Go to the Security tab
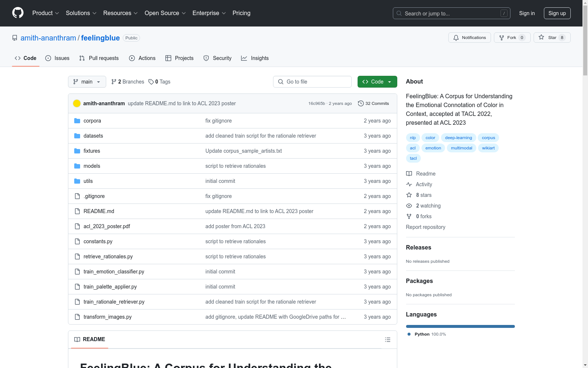Viewport: 588px width, 368px height. pyautogui.click(x=218, y=58)
